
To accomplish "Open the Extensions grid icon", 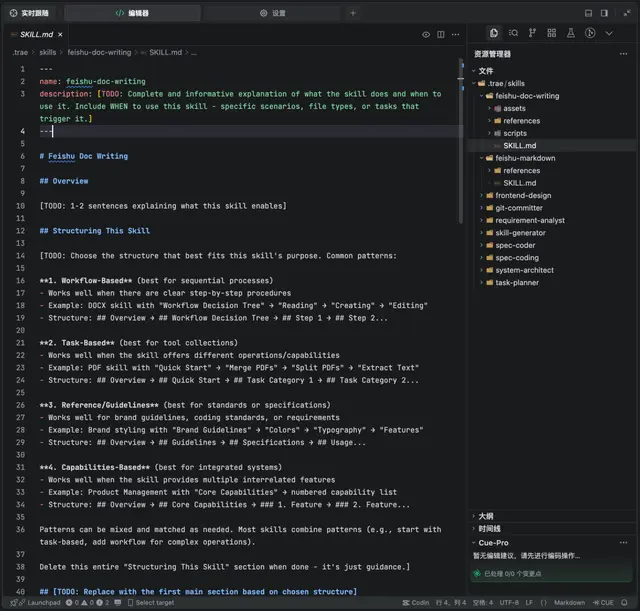I will (551, 33).
